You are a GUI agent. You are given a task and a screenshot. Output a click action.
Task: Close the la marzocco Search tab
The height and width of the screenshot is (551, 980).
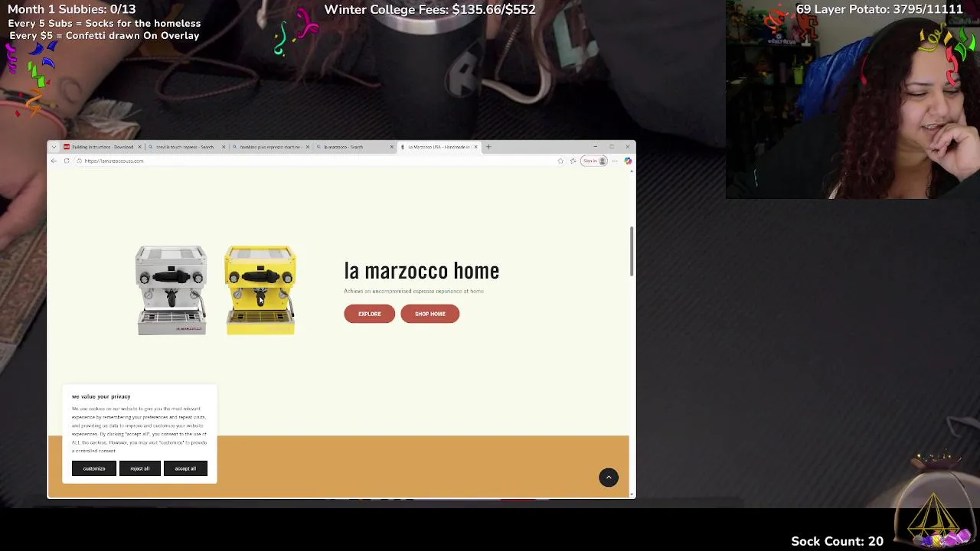tap(391, 147)
